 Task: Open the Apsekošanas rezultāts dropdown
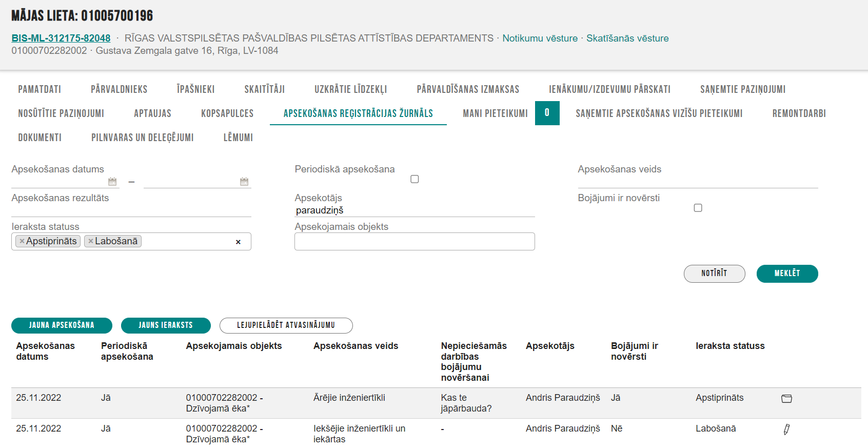(x=131, y=210)
